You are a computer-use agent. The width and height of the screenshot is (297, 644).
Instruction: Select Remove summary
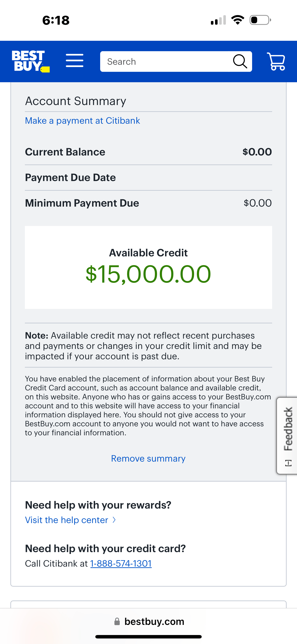[148, 458]
